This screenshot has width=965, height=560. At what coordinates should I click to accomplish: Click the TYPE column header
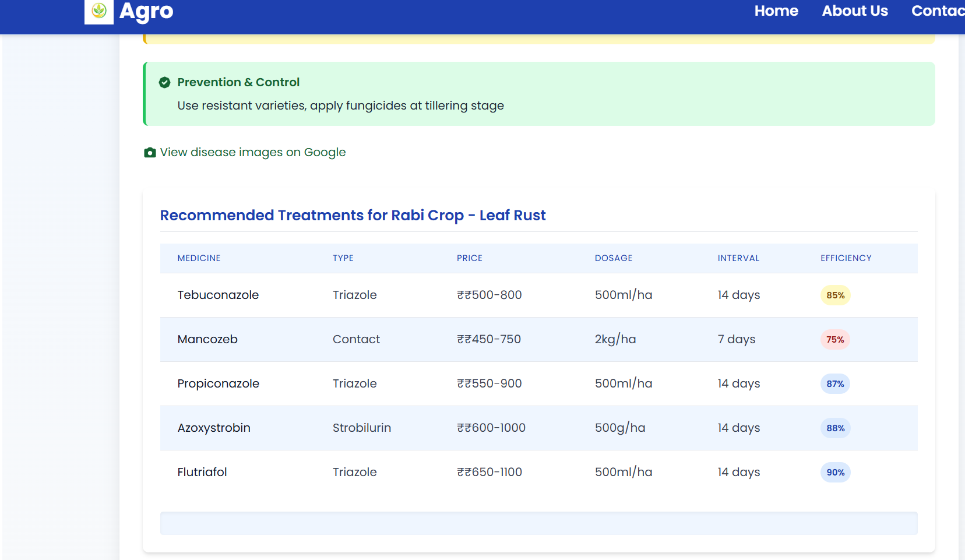(x=343, y=258)
